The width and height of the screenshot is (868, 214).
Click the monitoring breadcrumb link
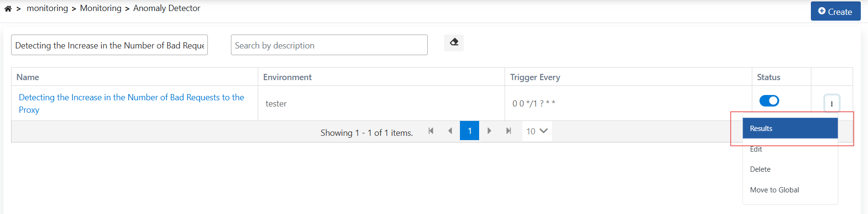coord(47,8)
